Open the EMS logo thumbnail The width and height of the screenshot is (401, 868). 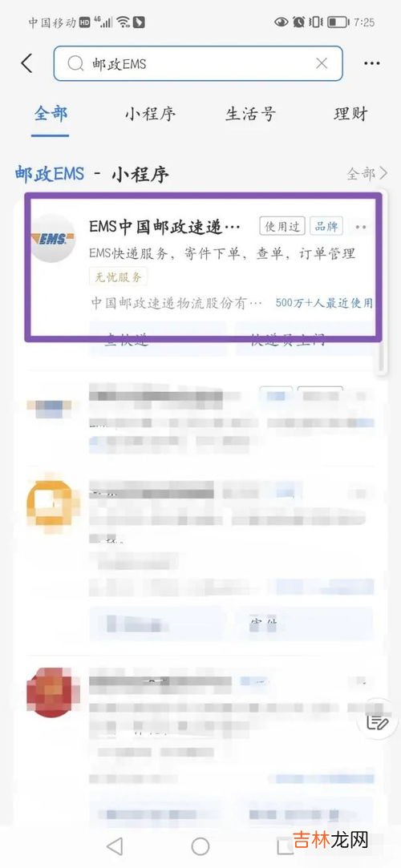tap(53, 239)
